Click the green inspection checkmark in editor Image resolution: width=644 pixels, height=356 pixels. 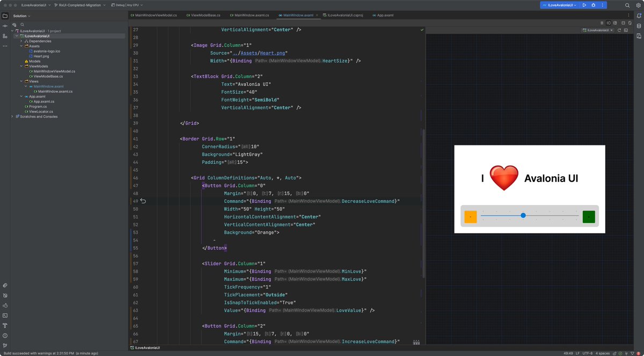(x=422, y=30)
